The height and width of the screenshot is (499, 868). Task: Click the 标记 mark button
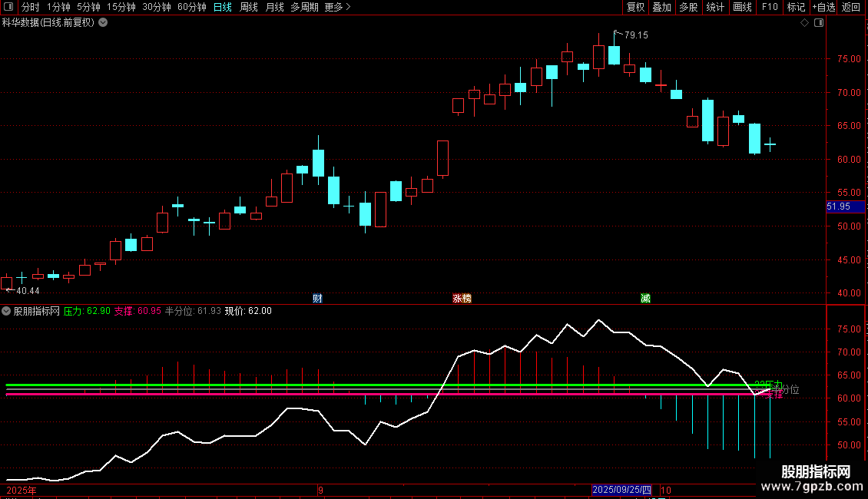pos(796,7)
